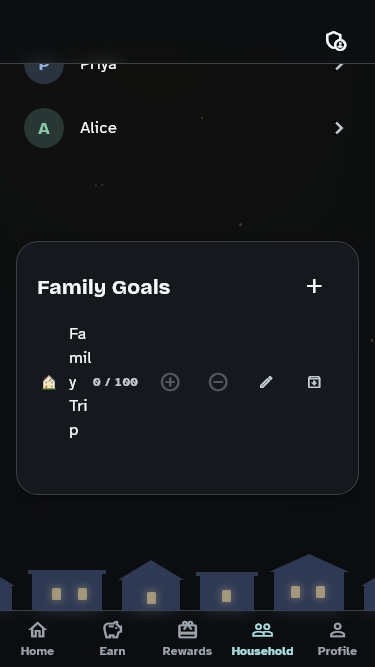The height and width of the screenshot is (667, 375).
Task: Open Alice's member details chevron
Action: pyautogui.click(x=339, y=128)
